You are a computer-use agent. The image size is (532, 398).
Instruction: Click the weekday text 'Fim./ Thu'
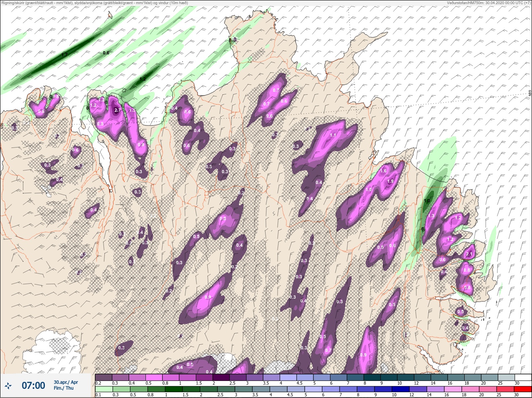click(64, 388)
